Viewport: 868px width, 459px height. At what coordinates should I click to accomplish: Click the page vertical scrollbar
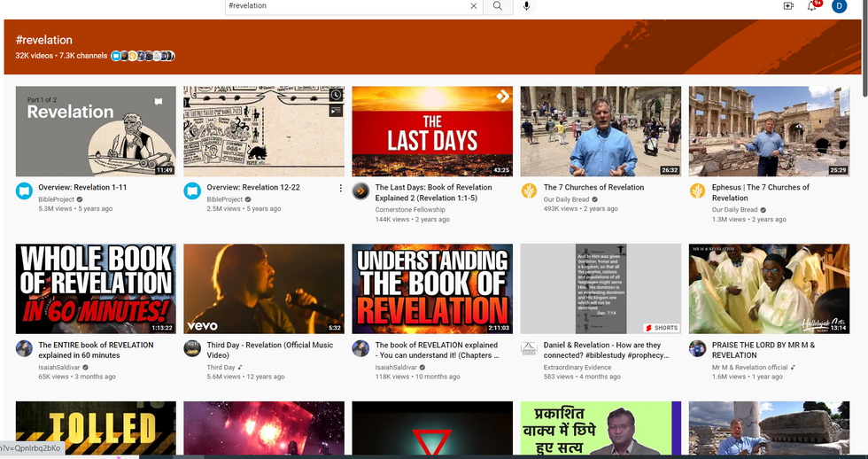pos(864,47)
